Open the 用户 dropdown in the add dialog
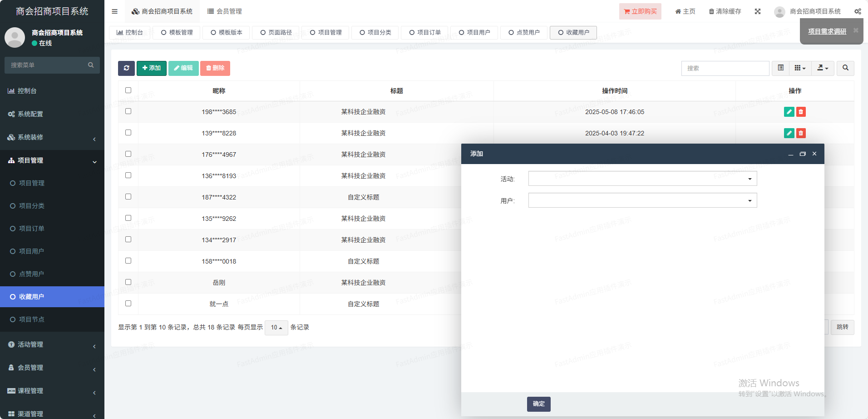The image size is (868, 419). [642, 200]
